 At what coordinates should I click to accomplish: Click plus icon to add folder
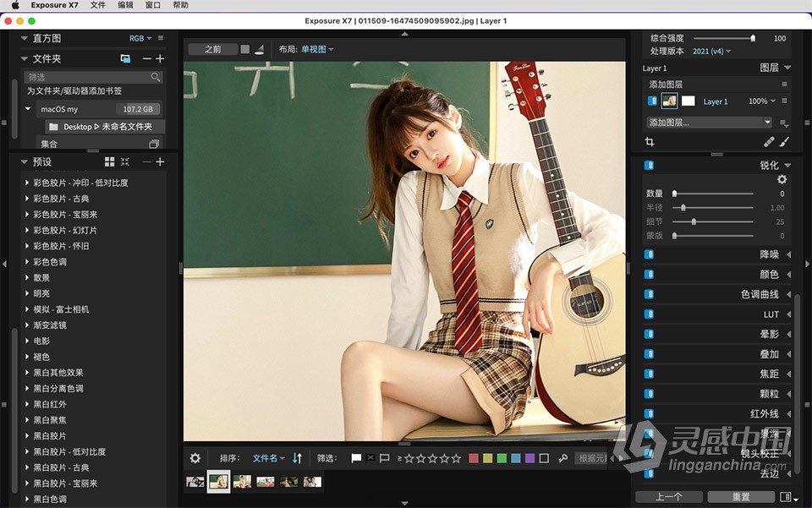coord(160,58)
